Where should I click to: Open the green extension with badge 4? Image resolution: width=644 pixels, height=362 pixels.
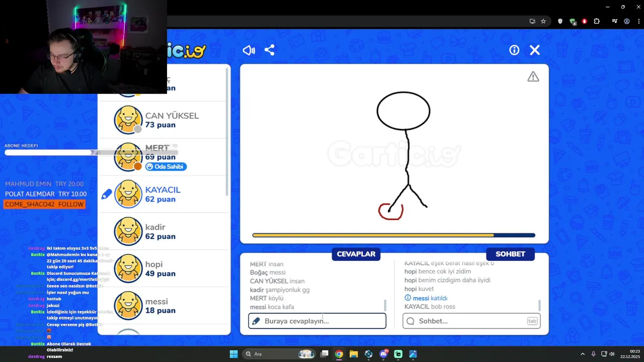[x=573, y=21]
